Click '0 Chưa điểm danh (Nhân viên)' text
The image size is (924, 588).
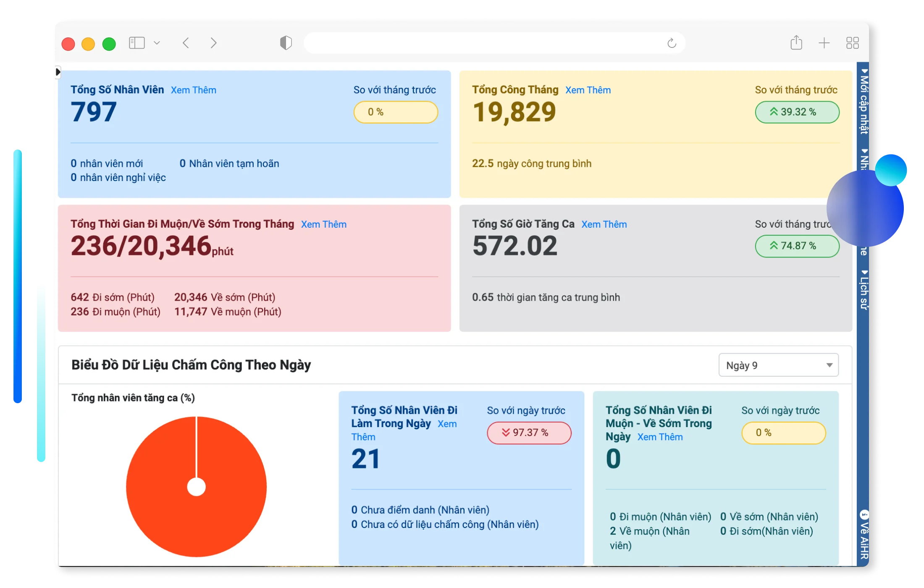(x=420, y=510)
